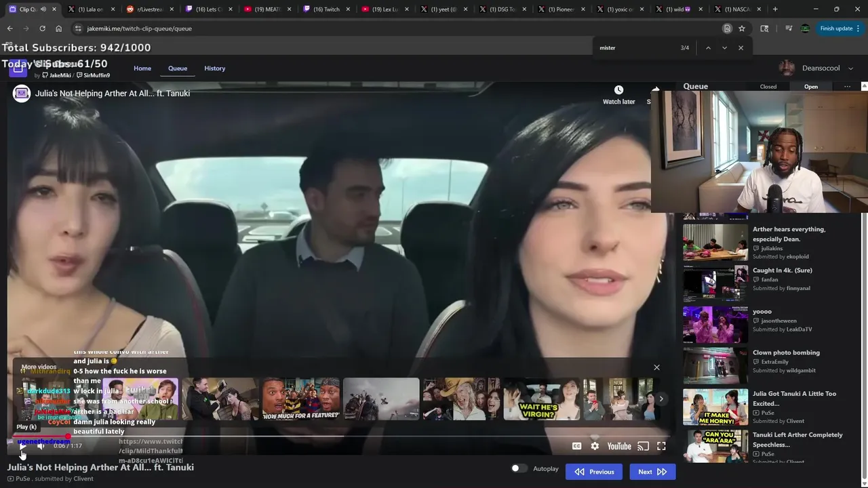Screen dimensions: 868x488
Task: Close the More videos overlay
Action: click(656, 367)
